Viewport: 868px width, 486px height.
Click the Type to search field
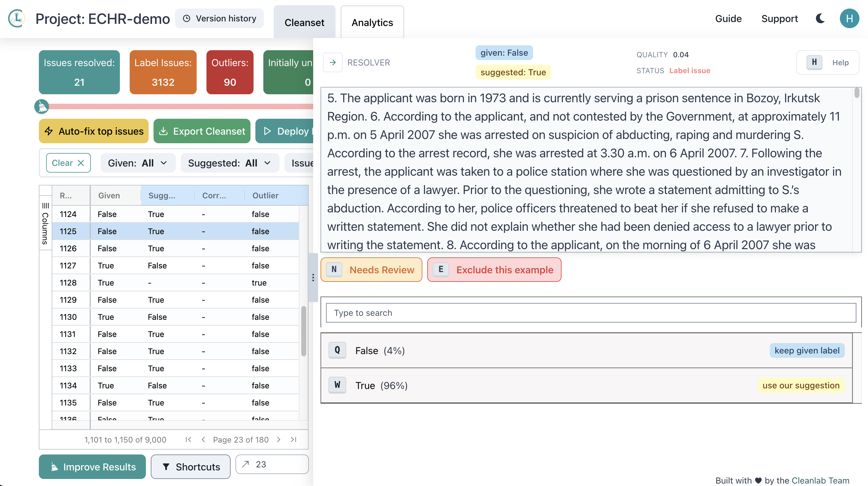590,313
